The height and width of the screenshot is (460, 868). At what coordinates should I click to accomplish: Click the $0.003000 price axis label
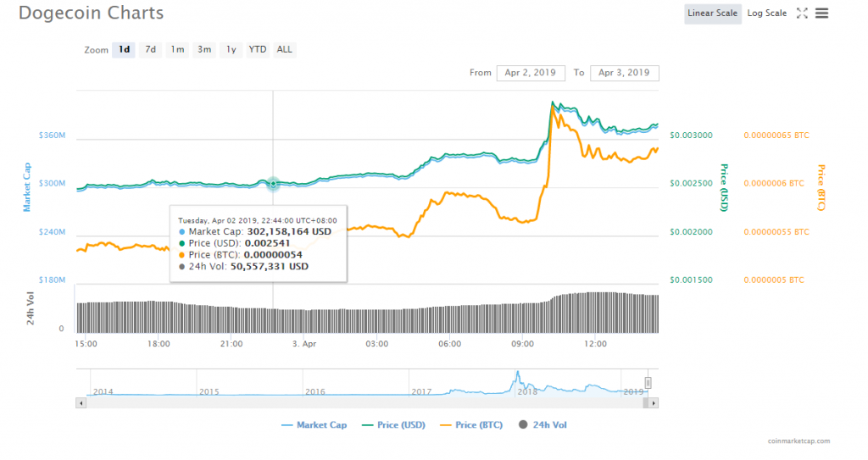(x=691, y=136)
